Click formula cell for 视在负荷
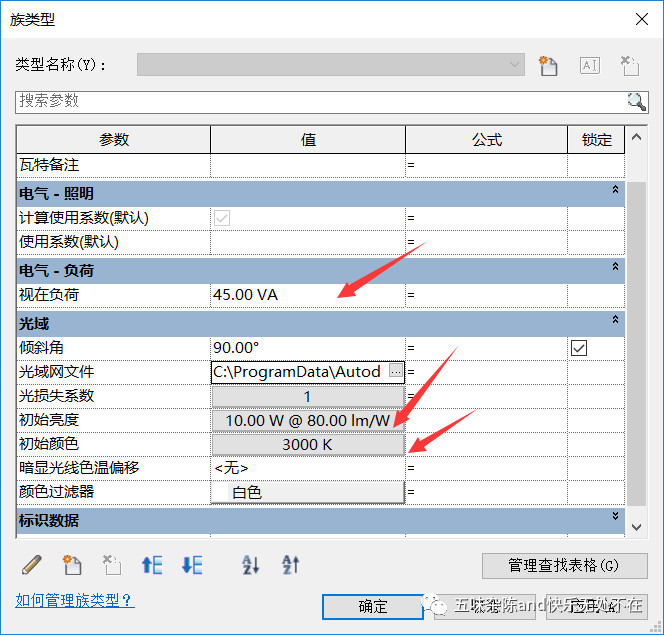This screenshot has height=635, width=664. [x=487, y=295]
